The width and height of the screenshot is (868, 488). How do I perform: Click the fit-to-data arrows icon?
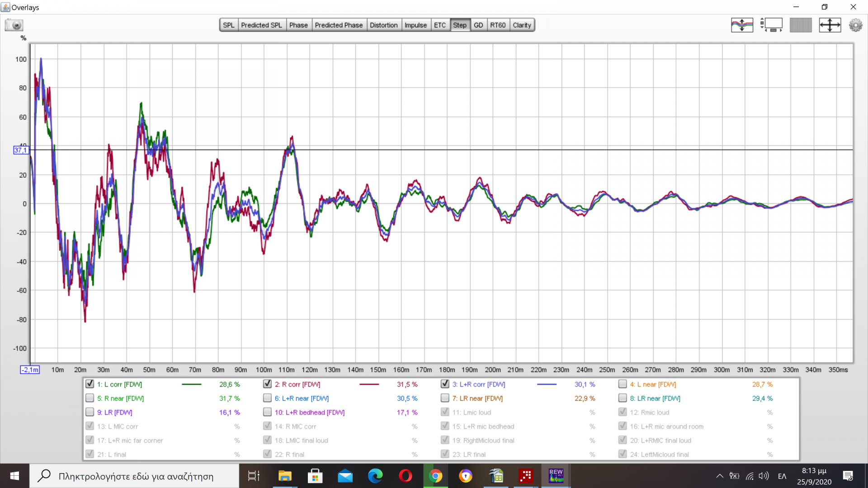[830, 25]
